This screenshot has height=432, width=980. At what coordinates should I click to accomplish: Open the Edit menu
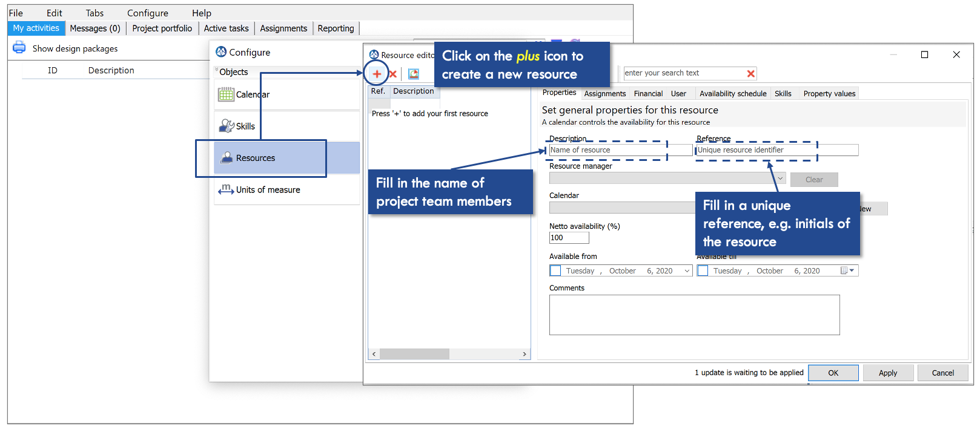click(55, 13)
